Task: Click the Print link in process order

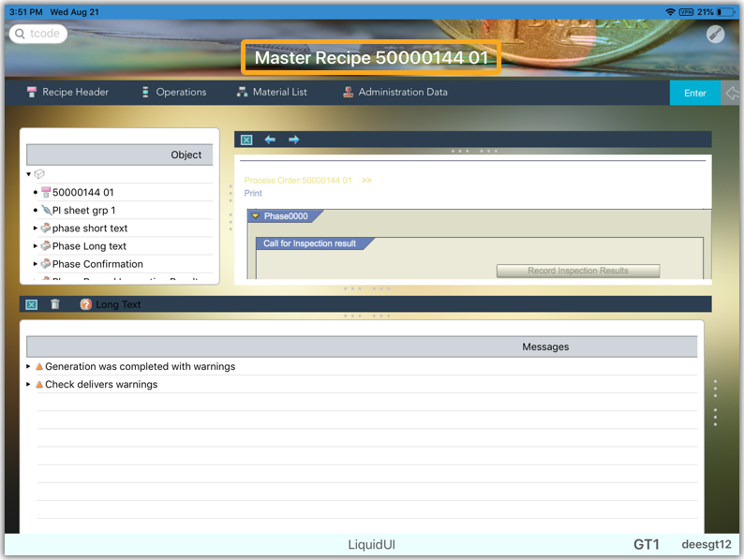Action: pyautogui.click(x=253, y=193)
